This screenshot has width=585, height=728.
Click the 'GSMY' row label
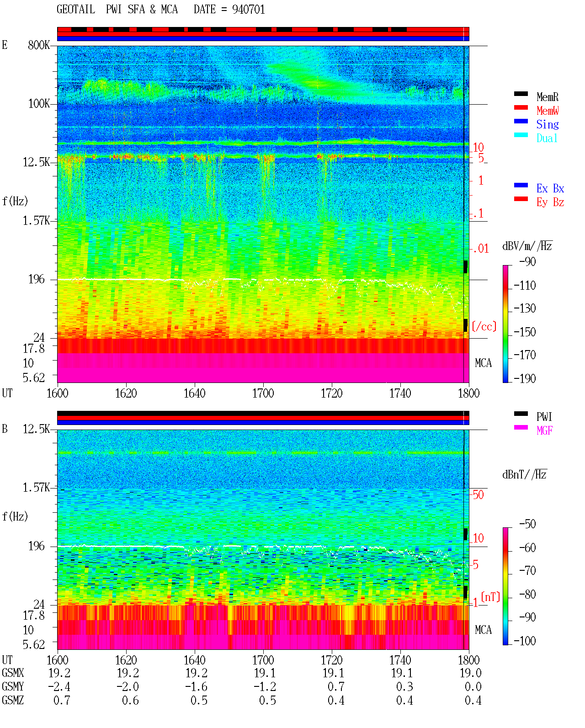point(13,687)
